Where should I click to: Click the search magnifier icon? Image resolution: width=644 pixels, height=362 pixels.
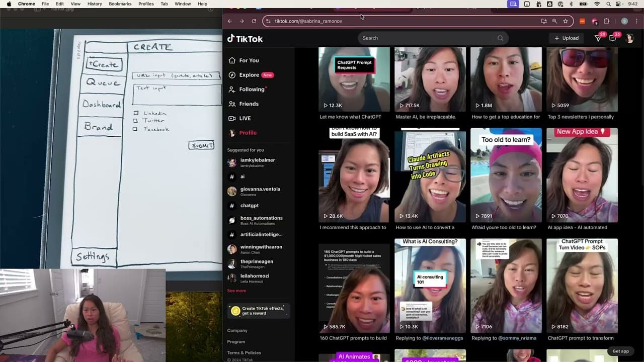500,38
